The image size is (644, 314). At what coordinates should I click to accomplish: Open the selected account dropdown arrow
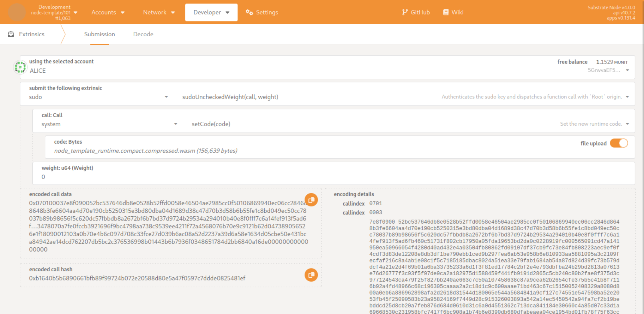(x=627, y=70)
